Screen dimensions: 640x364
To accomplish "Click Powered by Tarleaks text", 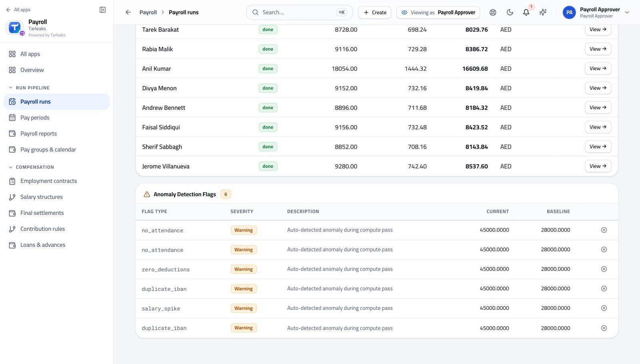I will [x=47, y=35].
